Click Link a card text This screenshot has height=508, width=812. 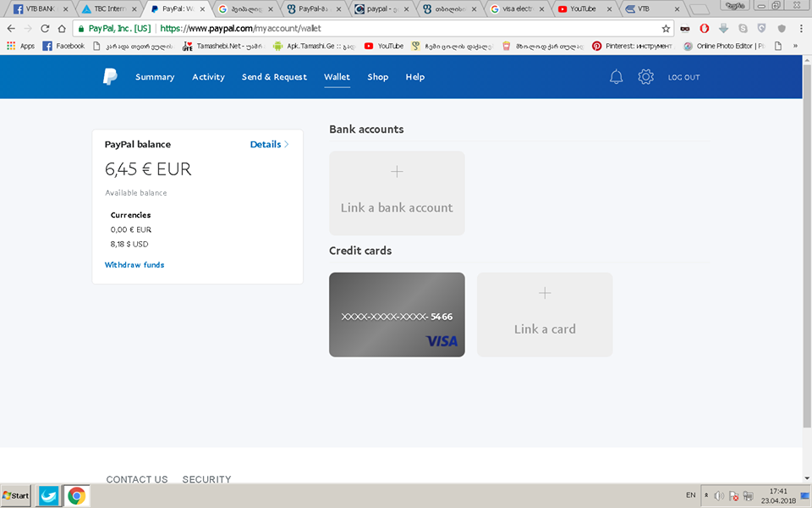click(545, 329)
